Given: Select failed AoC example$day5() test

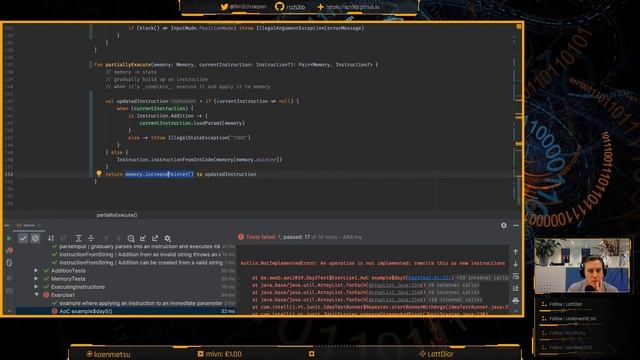Looking at the screenshot, I should tap(126, 311).
